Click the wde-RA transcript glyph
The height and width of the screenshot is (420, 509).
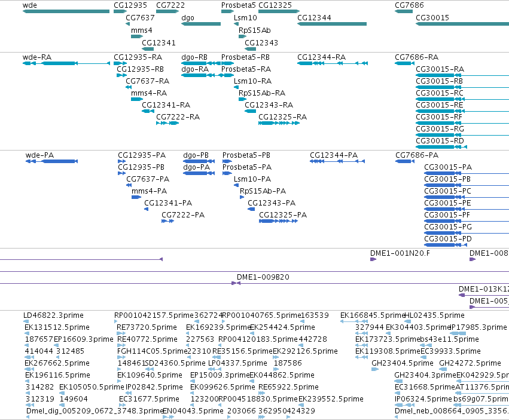66,63
